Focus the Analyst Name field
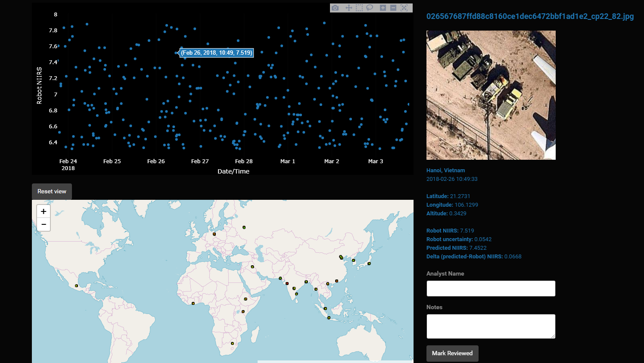Image resolution: width=644 pixels, height=363 pixels. [491, 289]
